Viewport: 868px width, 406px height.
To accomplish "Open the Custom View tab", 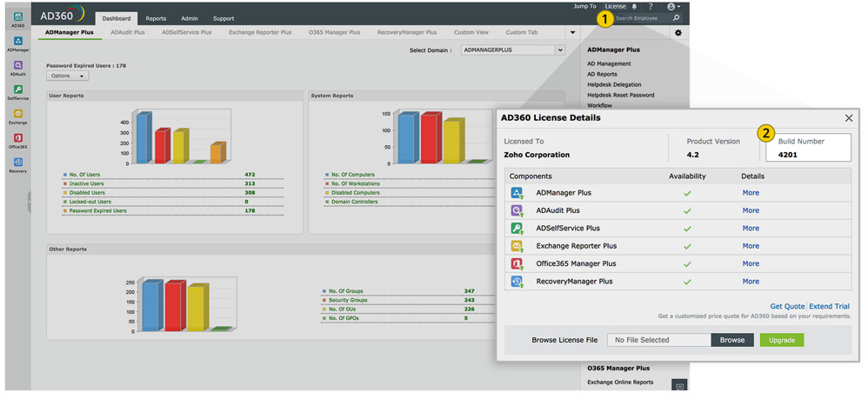I will point(471,33).
